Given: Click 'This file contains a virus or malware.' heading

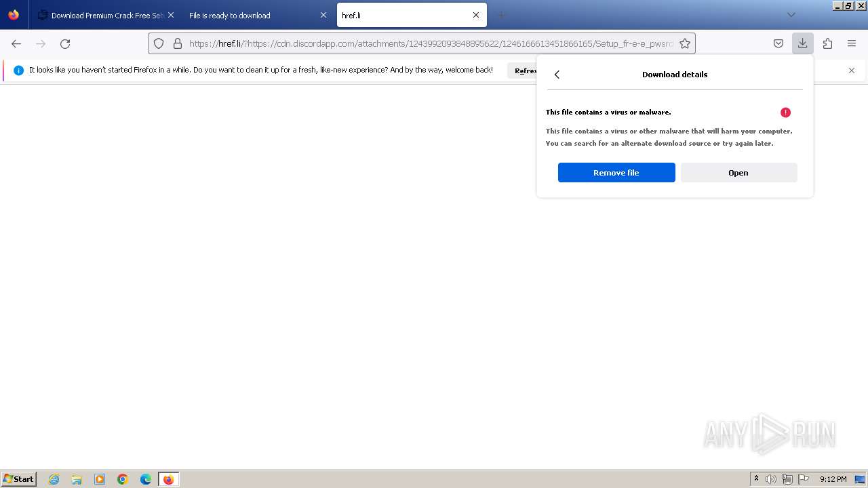Looking at the screenshot, I should coord(608,113).
